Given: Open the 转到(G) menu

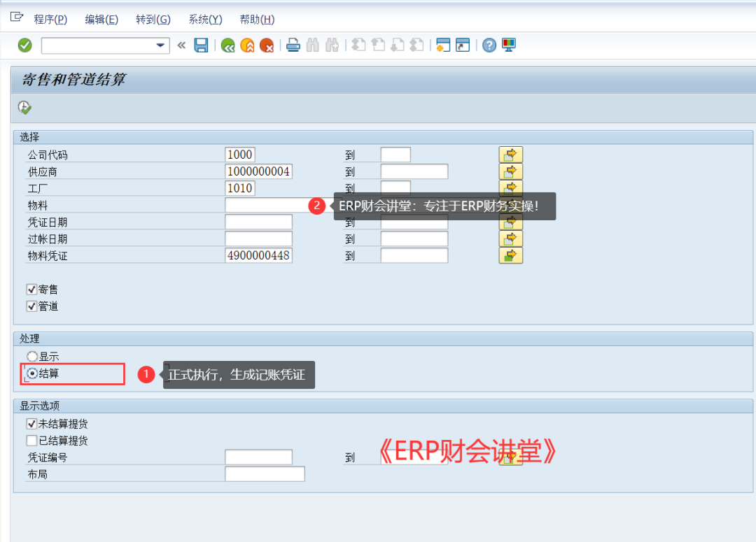Looking at the screenshot, I should (x=153, y=20).
